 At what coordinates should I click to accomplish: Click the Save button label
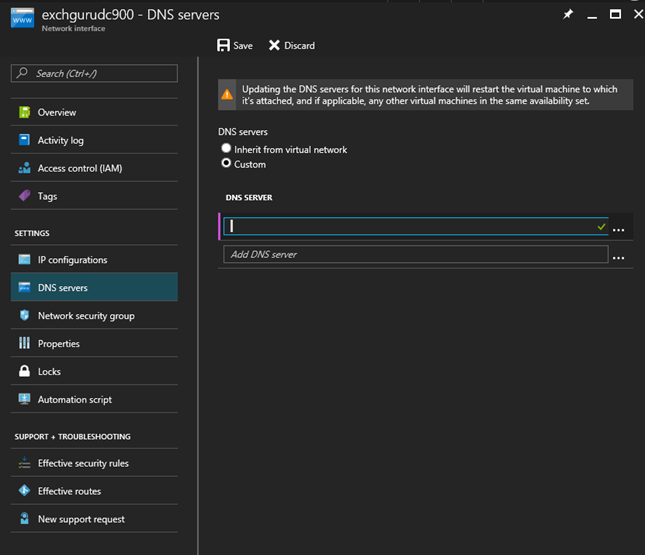243,46
